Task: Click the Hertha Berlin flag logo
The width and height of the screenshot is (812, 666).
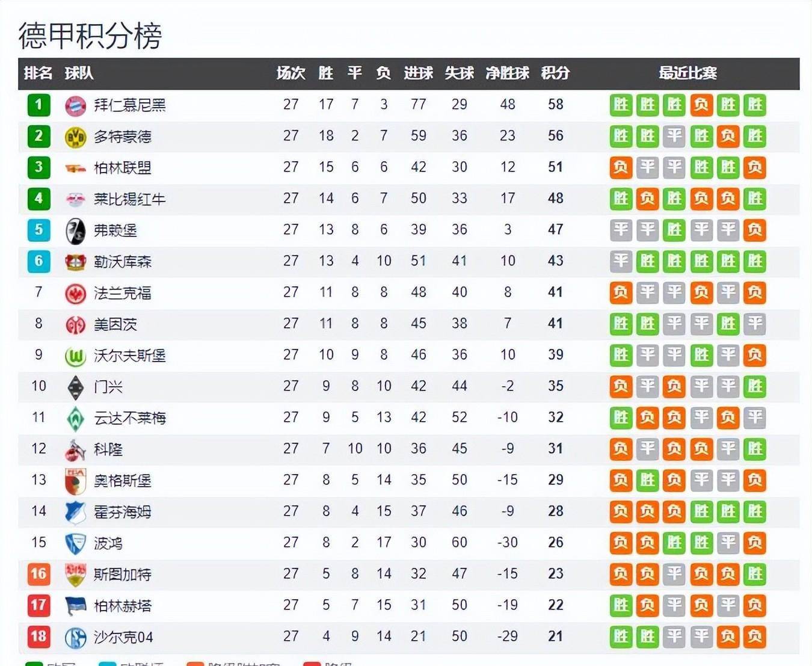Action: pyautogui.click(x=75, y=606)
